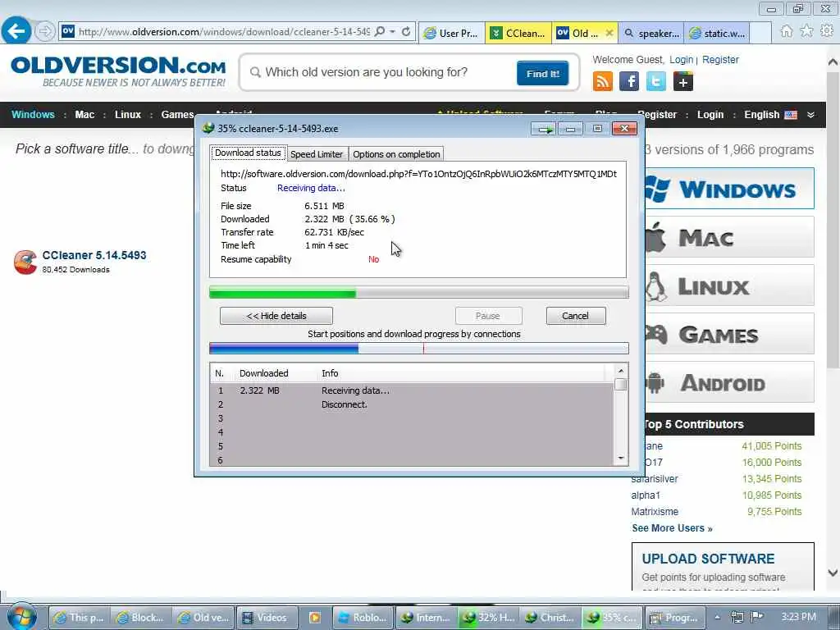This screenshot has height=630, width=840.
Task: Click the Windows Start orb
Action: tap(21, 617)
